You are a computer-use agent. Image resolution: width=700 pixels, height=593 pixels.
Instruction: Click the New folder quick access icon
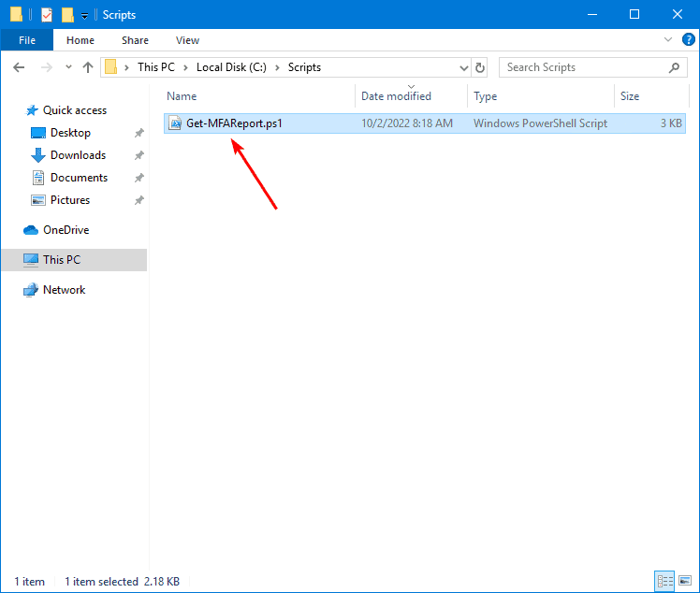(x=67, y=15)
